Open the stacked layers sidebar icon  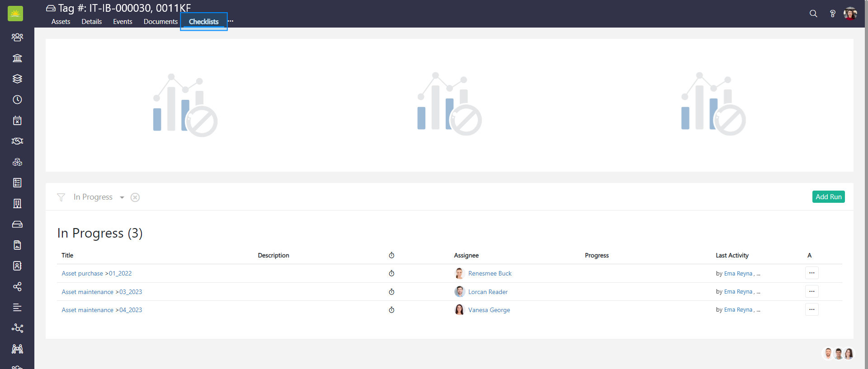[17, 79]
